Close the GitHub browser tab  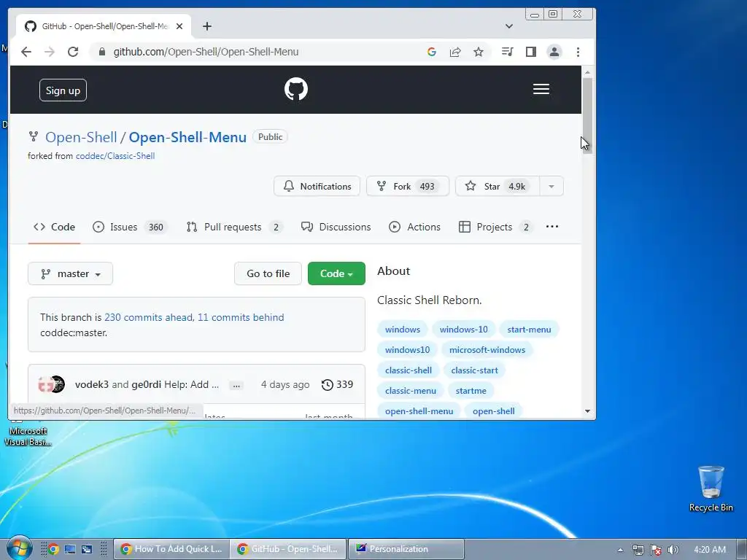[179, 27]
